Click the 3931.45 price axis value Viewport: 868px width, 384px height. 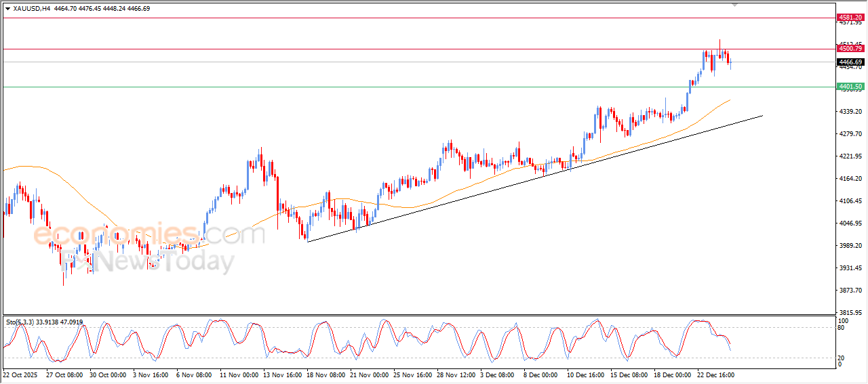pos(850,268)
